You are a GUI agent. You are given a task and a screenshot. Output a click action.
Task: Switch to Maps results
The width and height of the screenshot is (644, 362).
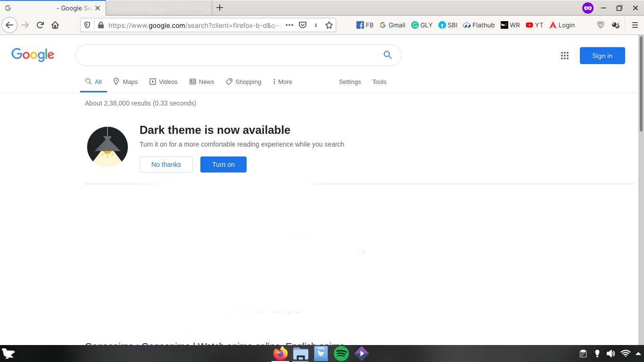(125, 82)
